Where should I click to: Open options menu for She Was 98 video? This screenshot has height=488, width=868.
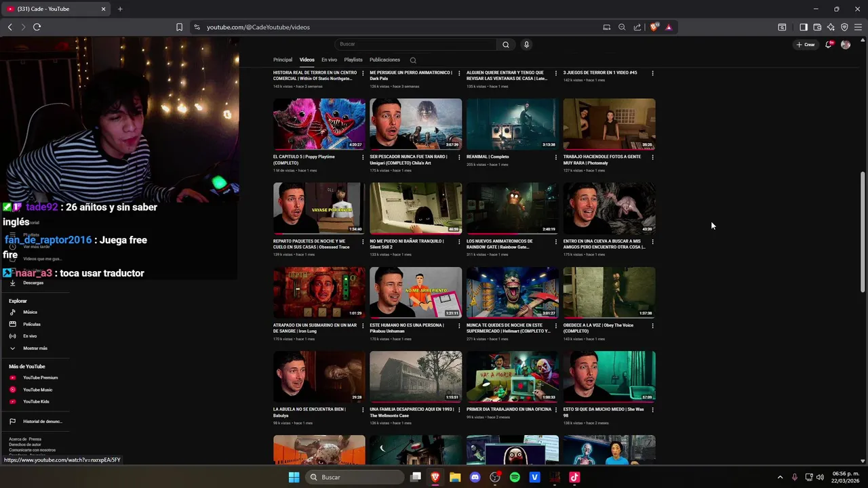[652, 409]
